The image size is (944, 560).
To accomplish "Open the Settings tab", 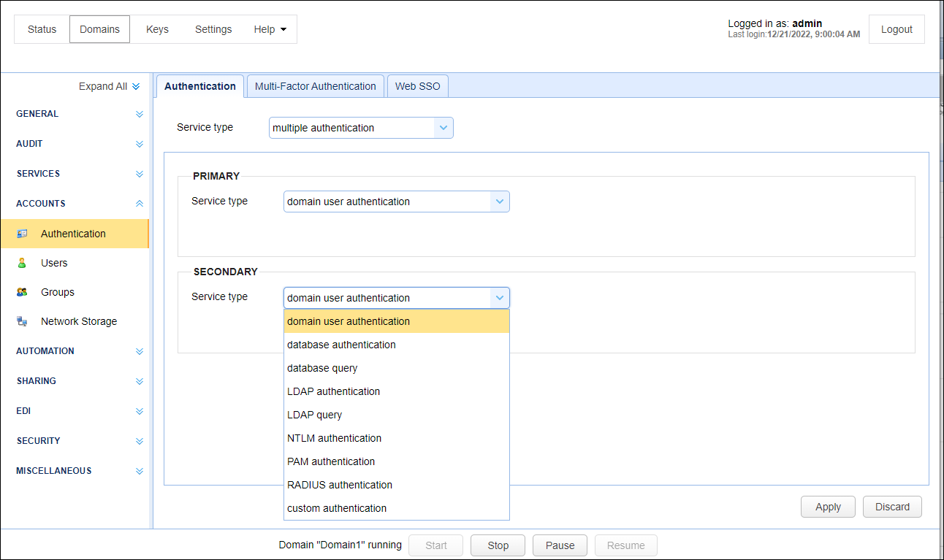I will point(213,29).
